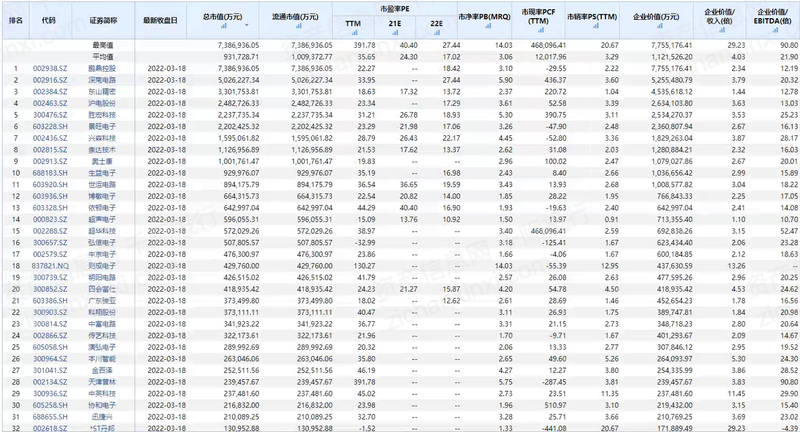
Task: Select PCF cell 510.97 in row 30
Action: (x=555, y=405)
